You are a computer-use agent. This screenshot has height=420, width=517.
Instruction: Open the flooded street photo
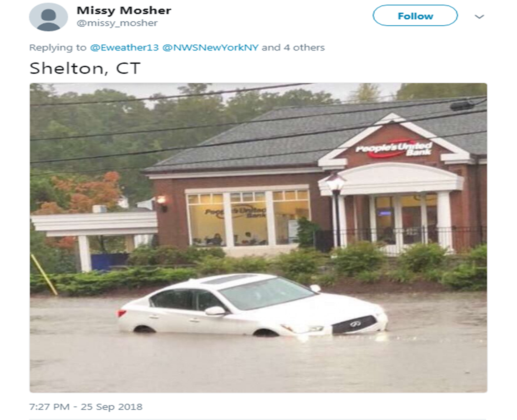click(x=258, y=238)
